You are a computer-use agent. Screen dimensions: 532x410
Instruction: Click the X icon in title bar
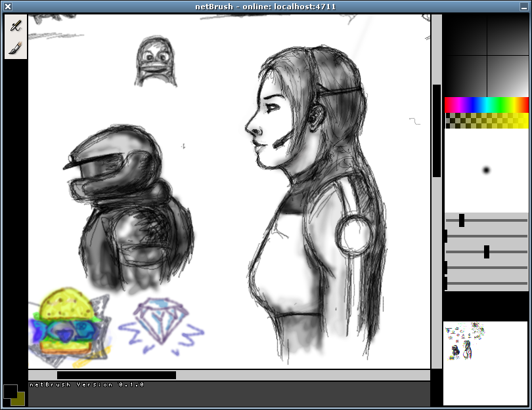(x=8, y=7)
